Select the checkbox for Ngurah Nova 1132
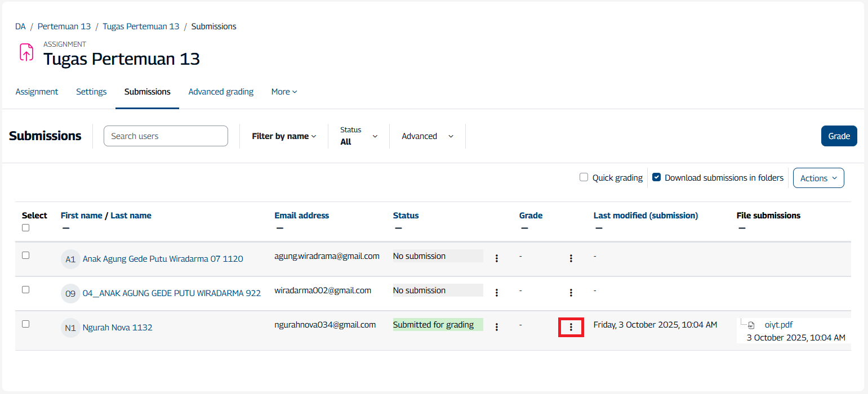Image resolution: width=868 pixels, height=394 pixels. 25,324
